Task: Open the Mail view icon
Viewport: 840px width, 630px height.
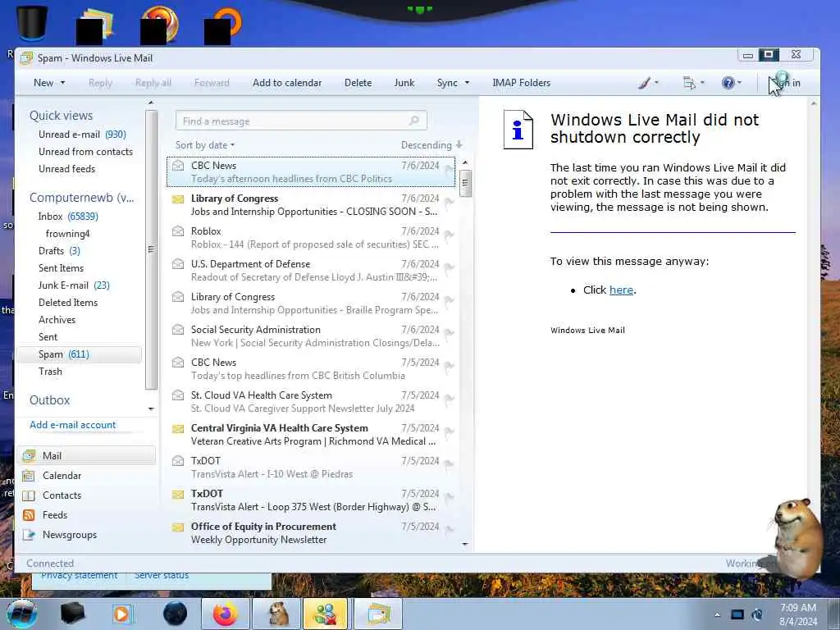Action: [x=29, y=456]
